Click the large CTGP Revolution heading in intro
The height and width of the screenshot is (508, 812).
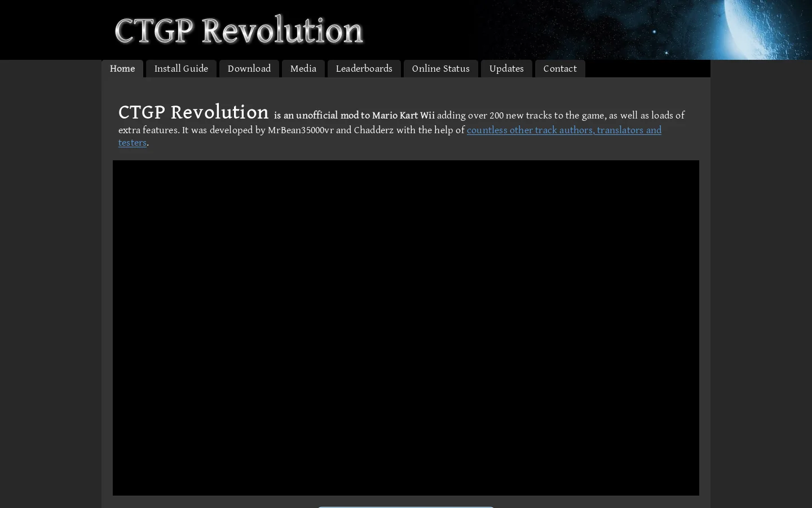coord(193,112)
